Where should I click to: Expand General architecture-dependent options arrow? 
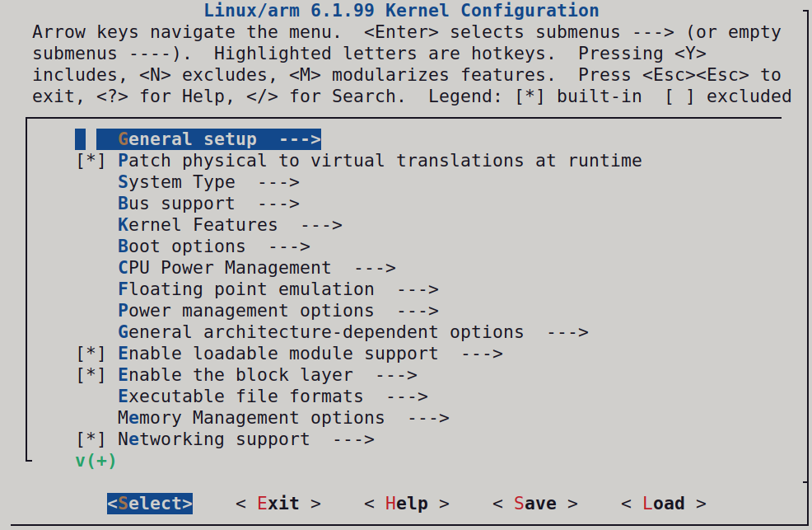tap(567, 332)
